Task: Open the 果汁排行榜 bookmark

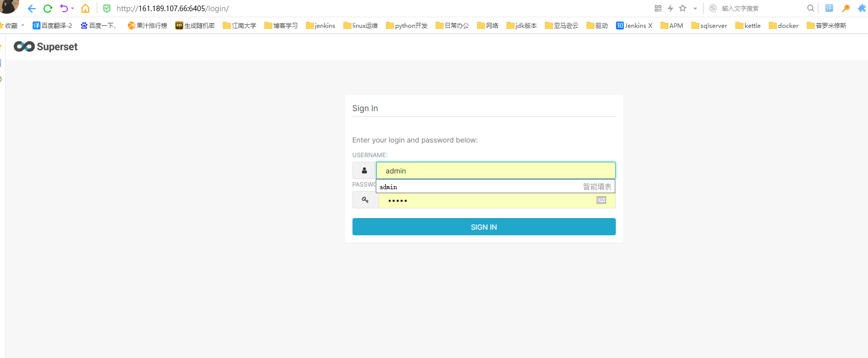Action: click(147, 25)
